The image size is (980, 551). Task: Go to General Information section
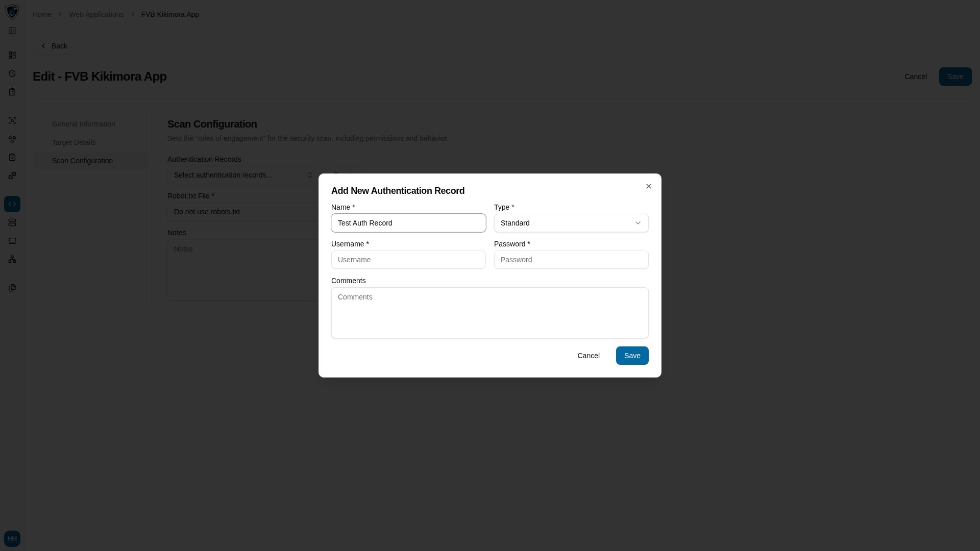point(84,124)
